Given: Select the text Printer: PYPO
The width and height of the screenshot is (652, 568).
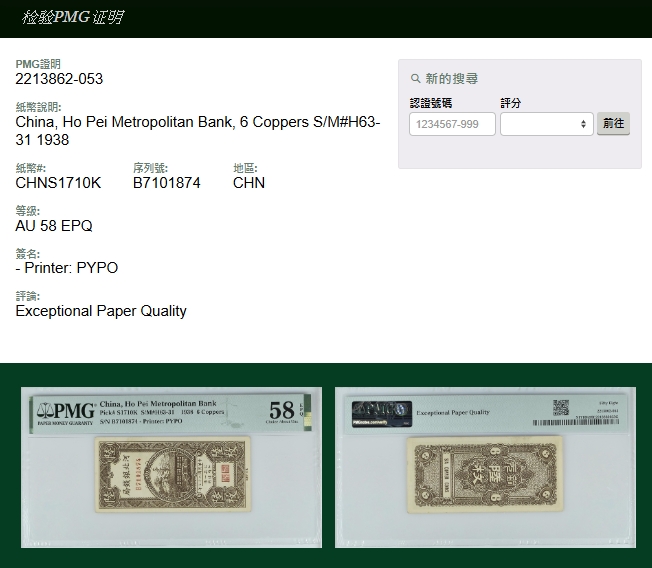Looking at the screenshot, I should pyautogui.click(x=71, y=268).
